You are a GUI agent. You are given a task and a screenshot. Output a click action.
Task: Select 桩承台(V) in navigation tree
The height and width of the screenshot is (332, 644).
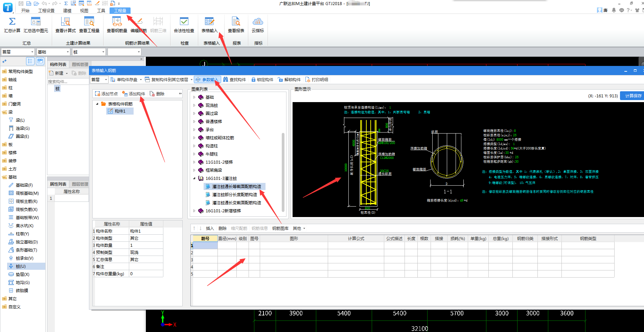[x=25, y=258]
